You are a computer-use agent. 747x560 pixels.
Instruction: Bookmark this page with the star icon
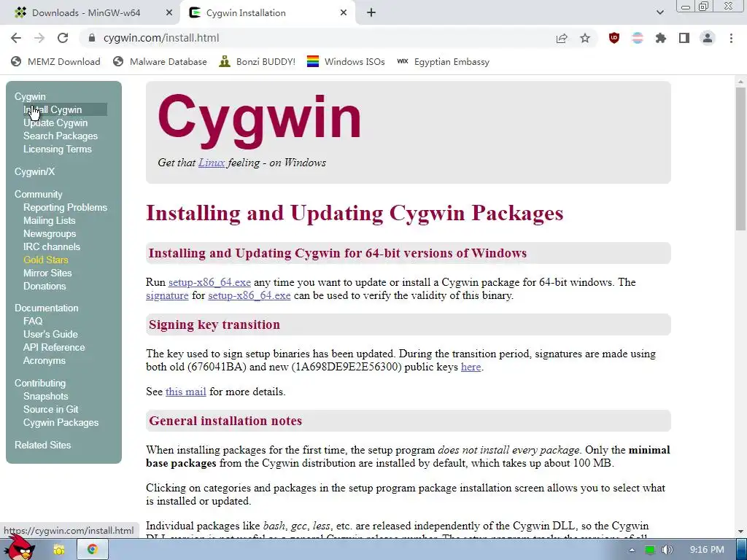585,38
